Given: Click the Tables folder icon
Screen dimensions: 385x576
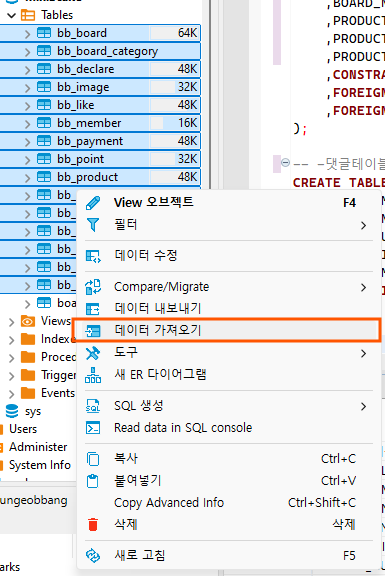Looking at the screenshot, I should point(28,15).
